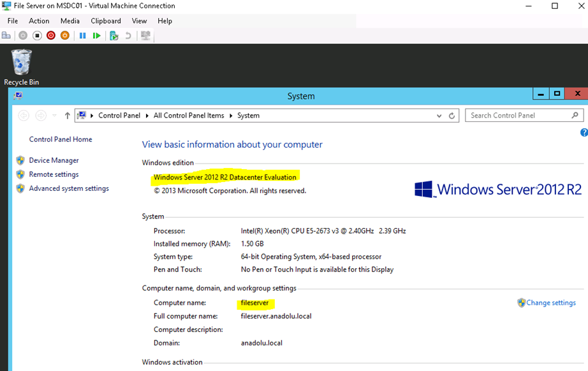Select the Recycle Bin desktop icon
Screen dimensions: 588x371
point(22,67)
